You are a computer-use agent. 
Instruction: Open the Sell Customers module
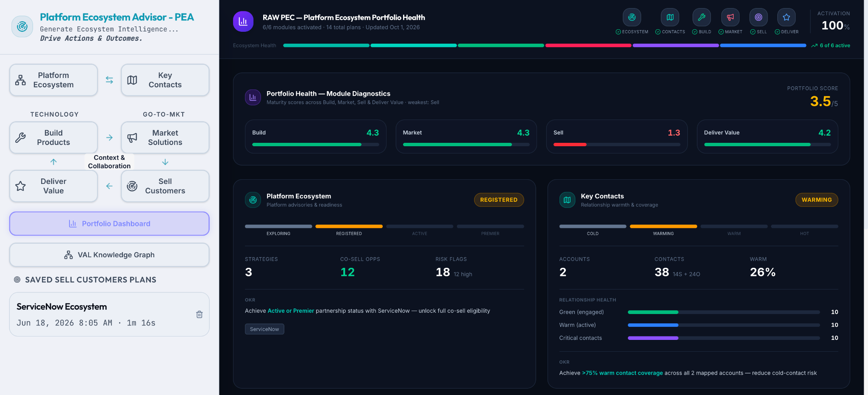pos(165,186)
